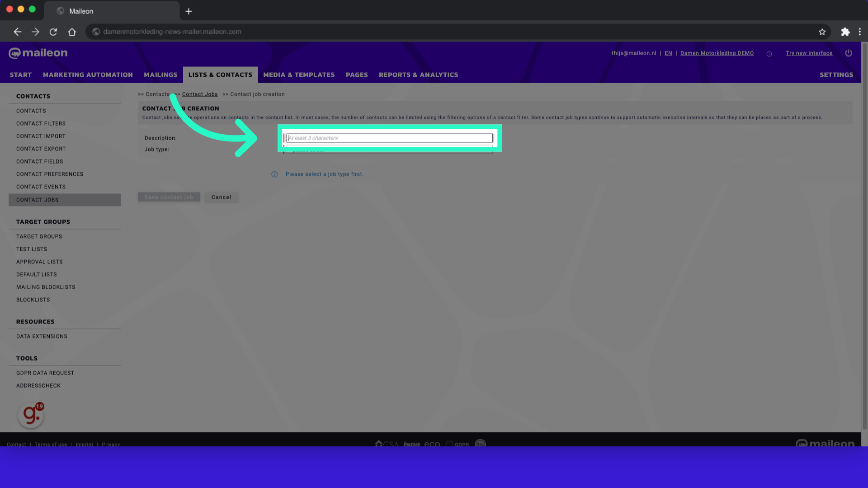Viewport: 868px width, 488px height.
Task: Select the REPORTS & ANALYTICS tab
Action: point(419,75)
